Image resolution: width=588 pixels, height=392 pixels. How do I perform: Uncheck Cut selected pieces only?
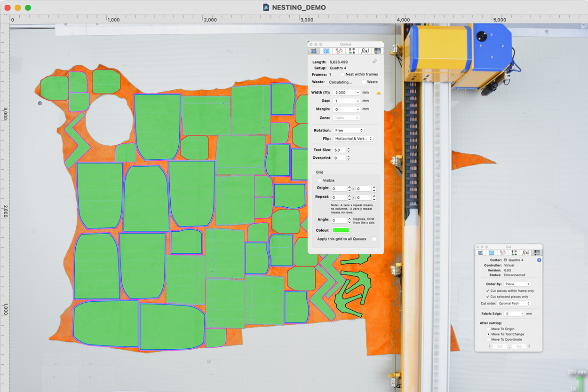487,297
